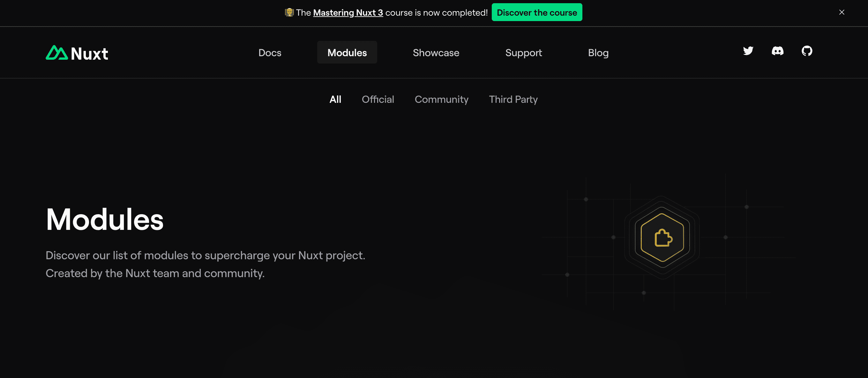Viewport: 868px width, 378px height.
Task: Filter modules by Third Party
Action: 513,99
